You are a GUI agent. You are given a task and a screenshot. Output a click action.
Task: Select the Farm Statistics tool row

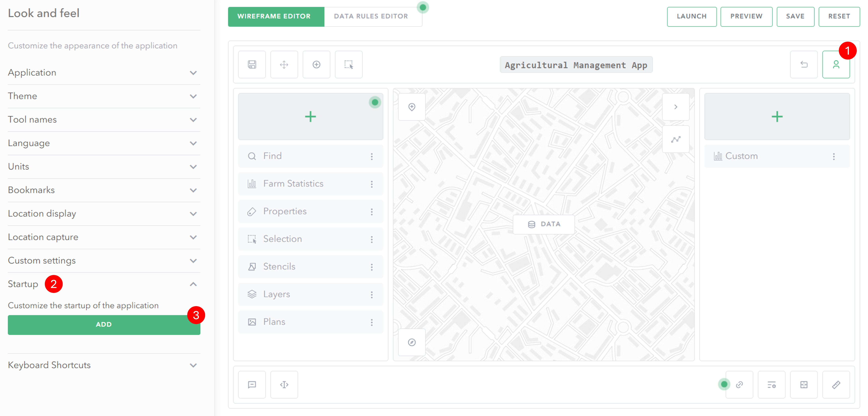(310, 184)
